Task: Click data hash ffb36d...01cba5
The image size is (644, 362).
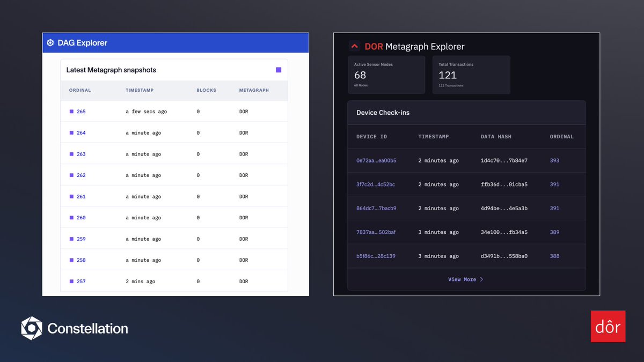Action: [504, 184]
